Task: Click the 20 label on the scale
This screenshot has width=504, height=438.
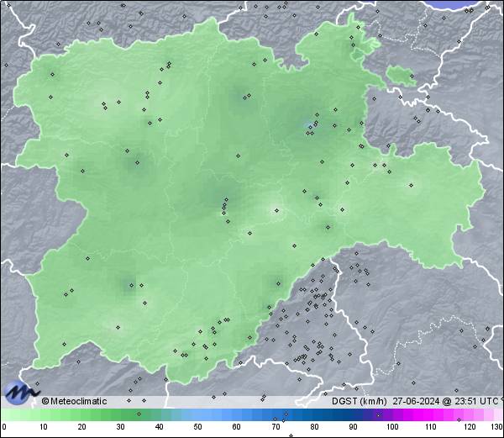Action: [x=82, y=427]
